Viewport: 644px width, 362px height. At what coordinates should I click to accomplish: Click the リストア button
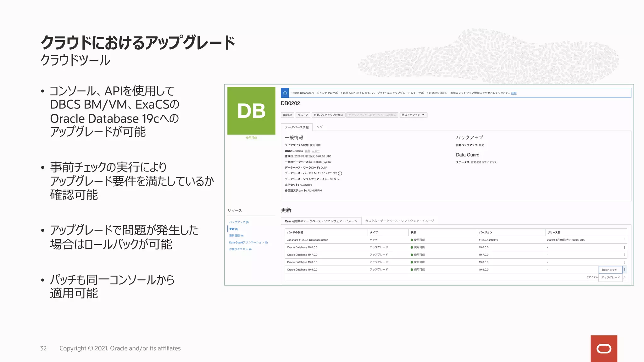point(303,115)
